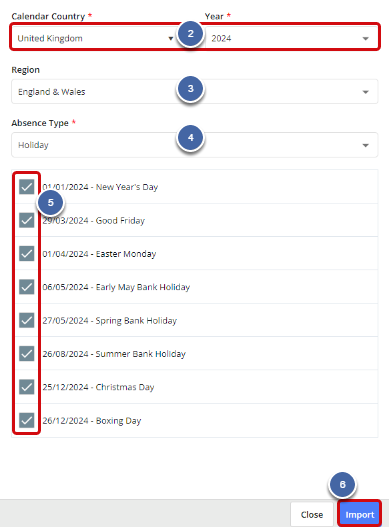The height and width of the screenshot is (527, 389).
Task: Select the England & Wales region field
Action: coord(195,91)
